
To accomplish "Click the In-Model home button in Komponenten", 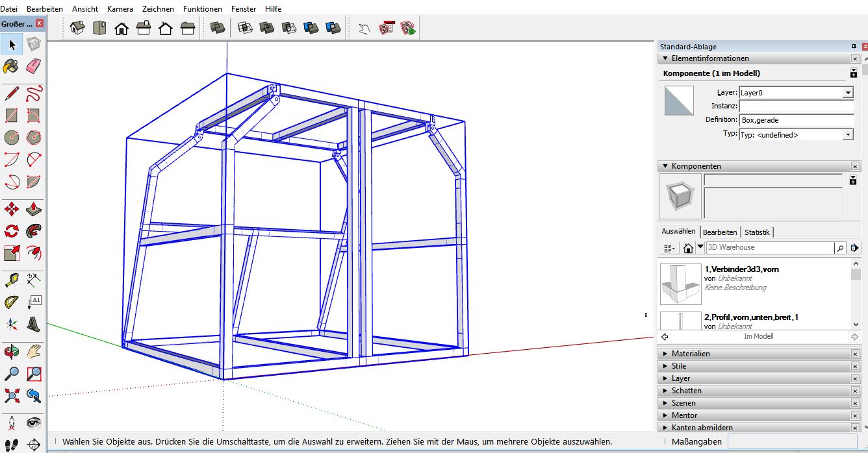I will pos(688,248).
